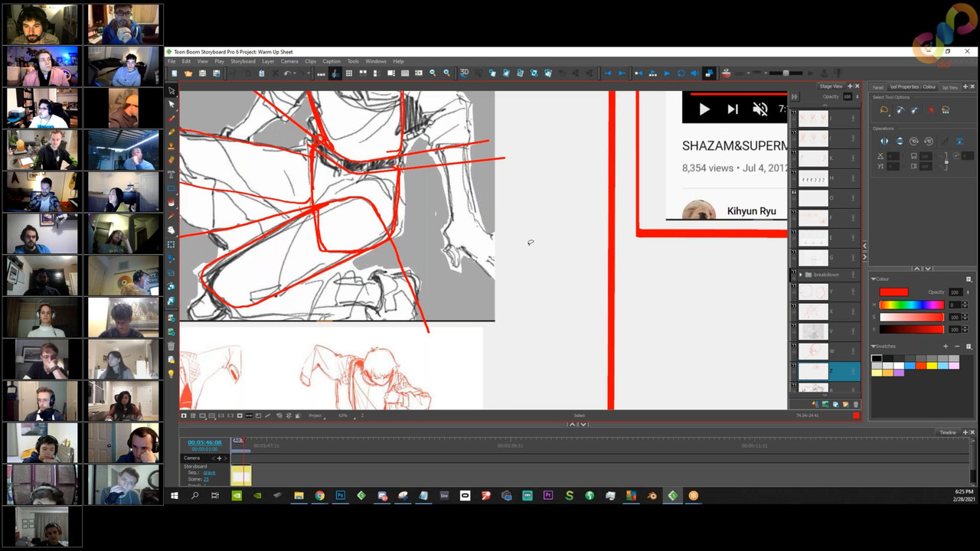The height and width of the screenshot is (551, 980).
Task: Switch to the Tool Properties : Colour tab
Action: click(x=913, y=86)
